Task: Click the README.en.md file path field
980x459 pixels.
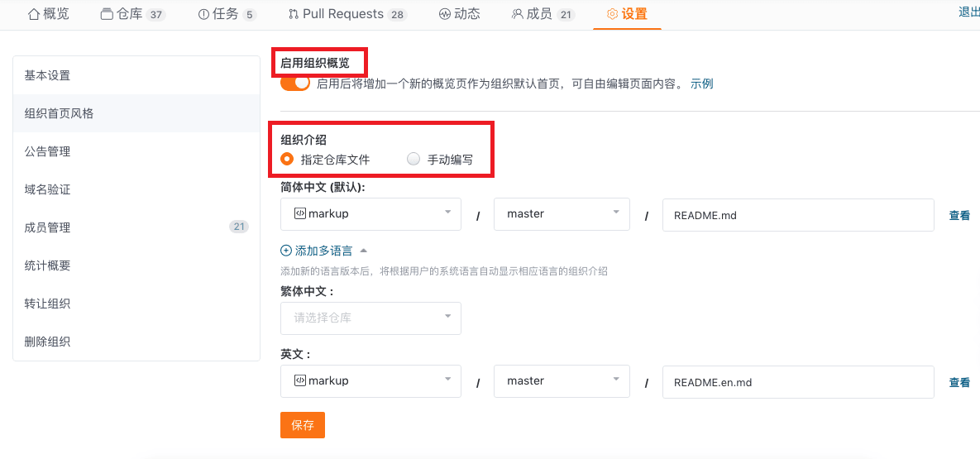Action: 798,381
